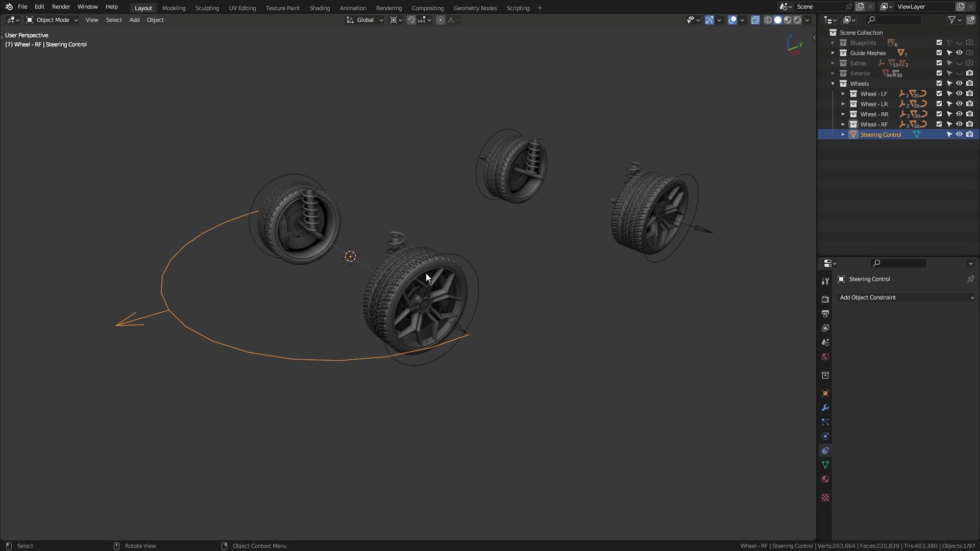Toggle viewport gizmos display

709,20
